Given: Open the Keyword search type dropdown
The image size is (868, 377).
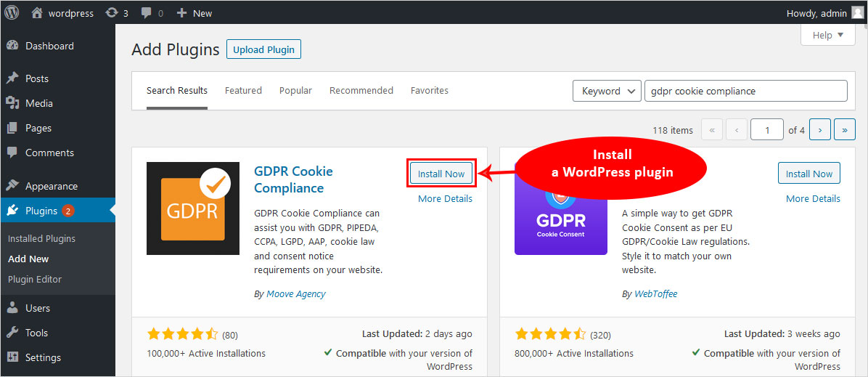Looking at the screenshot, I should pyautogui.click(x=607, y=91).
